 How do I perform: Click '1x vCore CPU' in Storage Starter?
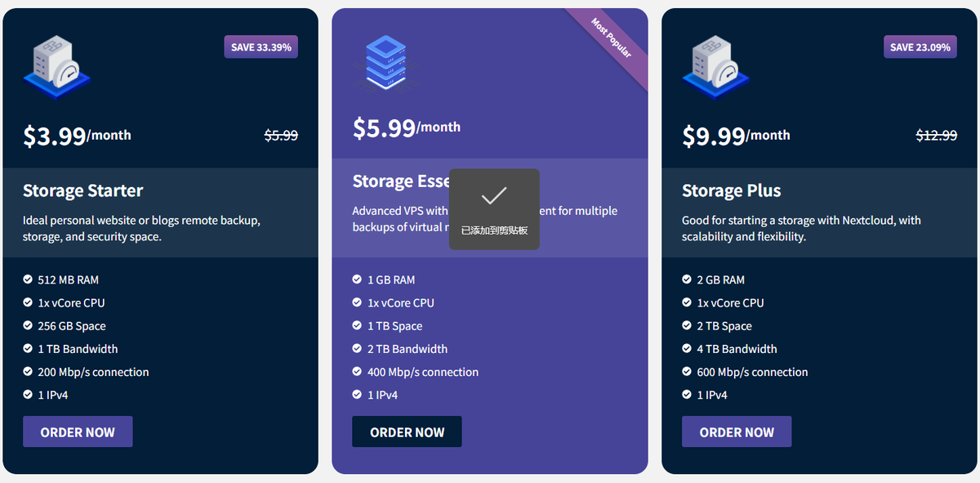pyautogui.click(x=71, y=302)
